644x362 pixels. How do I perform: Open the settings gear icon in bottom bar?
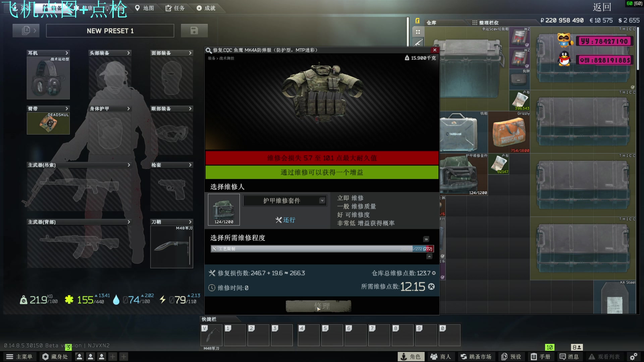[634, 357]
